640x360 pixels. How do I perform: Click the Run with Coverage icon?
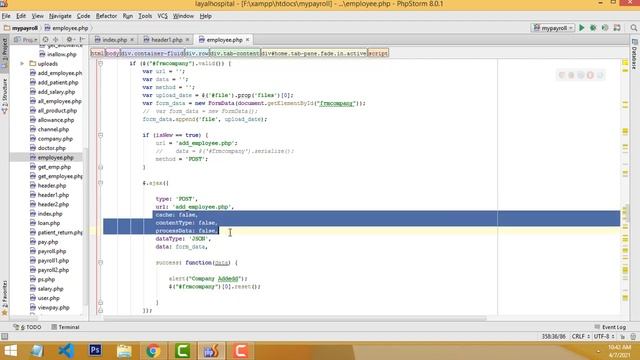tap(605, 28)
